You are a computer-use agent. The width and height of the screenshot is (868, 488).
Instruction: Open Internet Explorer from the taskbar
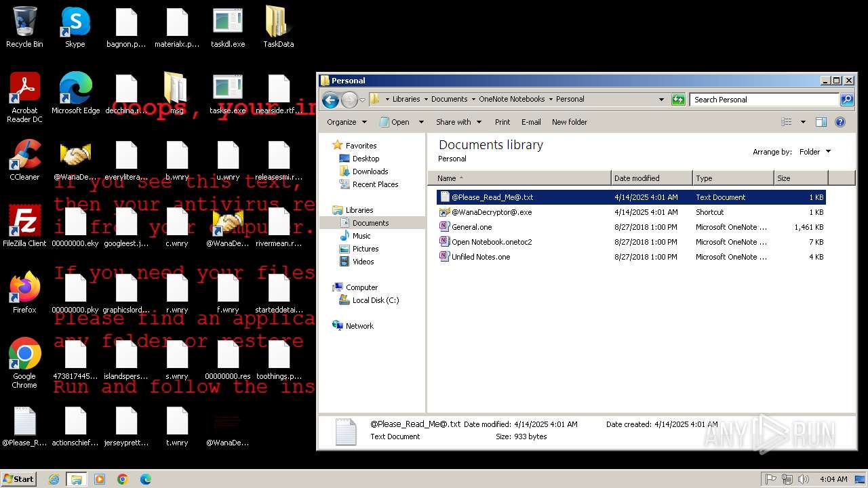(x=54, y=479)
